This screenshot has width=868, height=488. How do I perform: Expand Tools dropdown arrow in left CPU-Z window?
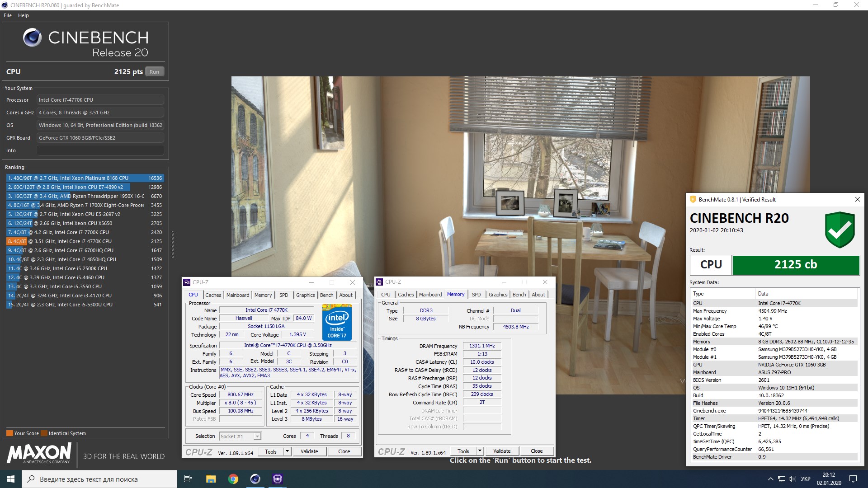pos(287,451)
